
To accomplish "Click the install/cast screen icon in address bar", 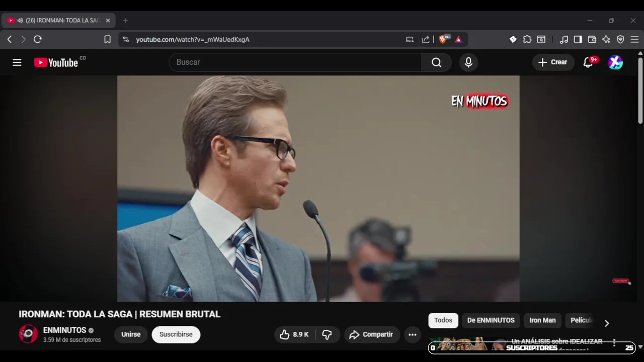I will click(x=410, y=39).
